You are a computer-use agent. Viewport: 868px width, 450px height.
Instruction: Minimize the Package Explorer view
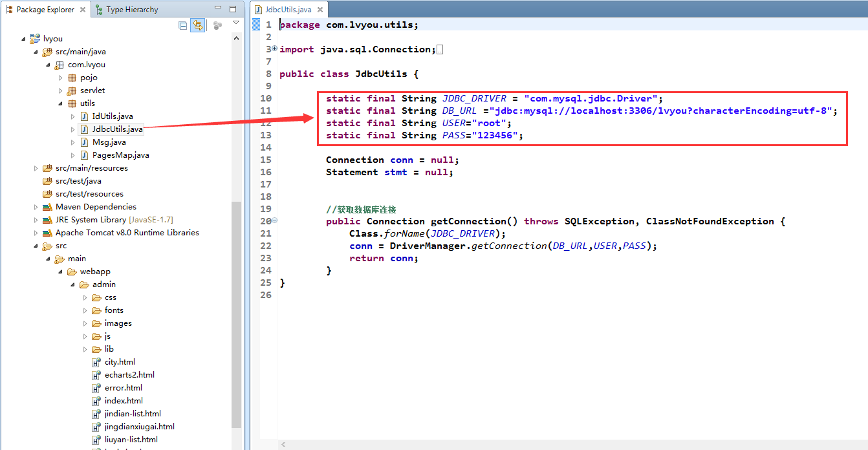(218, 9)
